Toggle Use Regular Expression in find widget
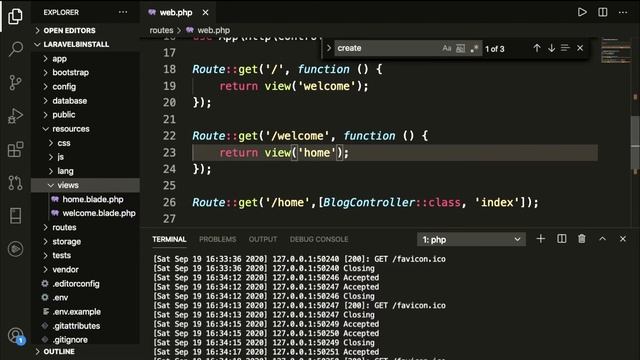640x360 pixels. point(474,49)
